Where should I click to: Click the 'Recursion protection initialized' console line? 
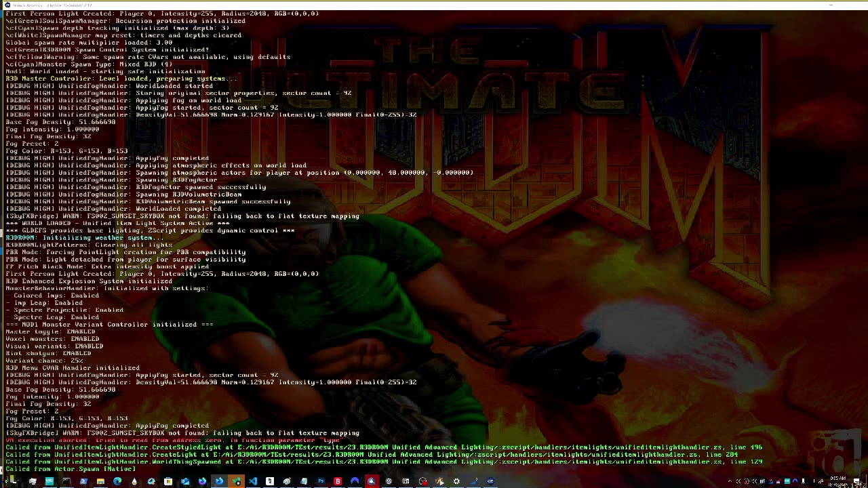125,21
